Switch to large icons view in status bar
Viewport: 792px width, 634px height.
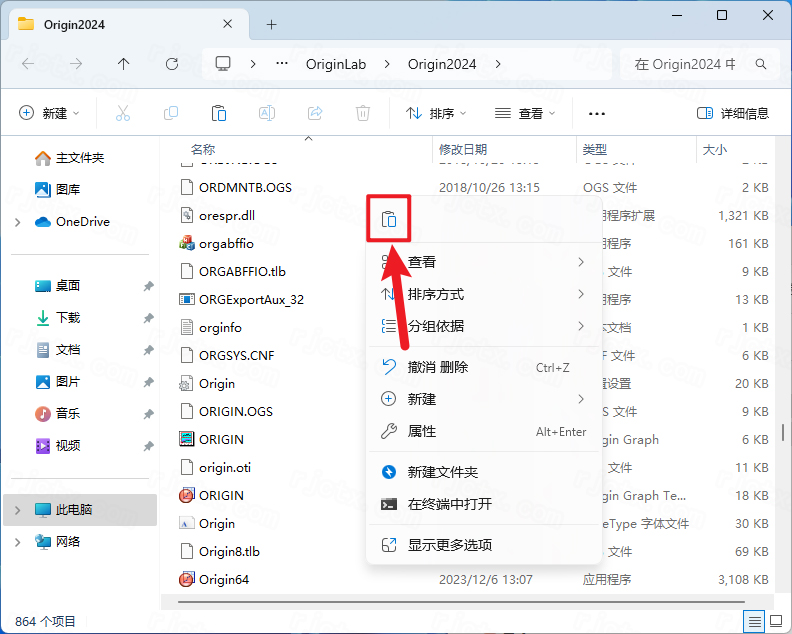click(x=776, y=621)
